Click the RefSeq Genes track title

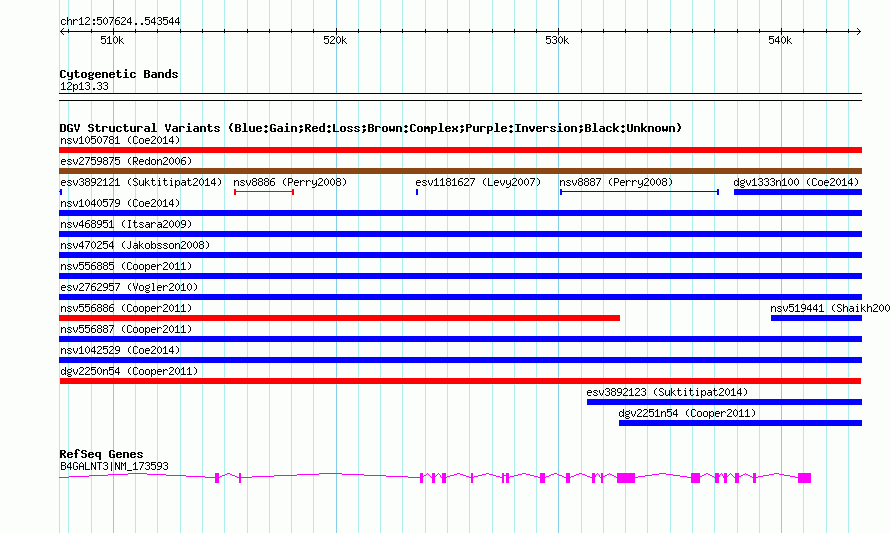(101, 454)
